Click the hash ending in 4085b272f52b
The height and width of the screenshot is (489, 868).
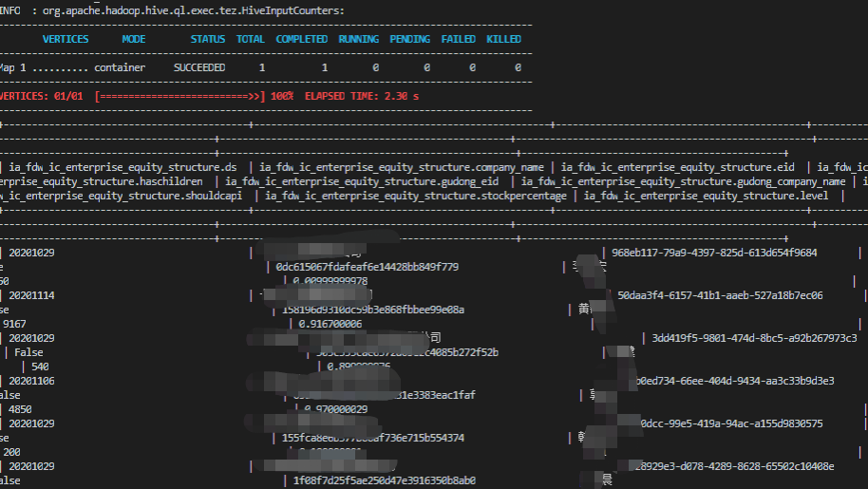point(406,352)
